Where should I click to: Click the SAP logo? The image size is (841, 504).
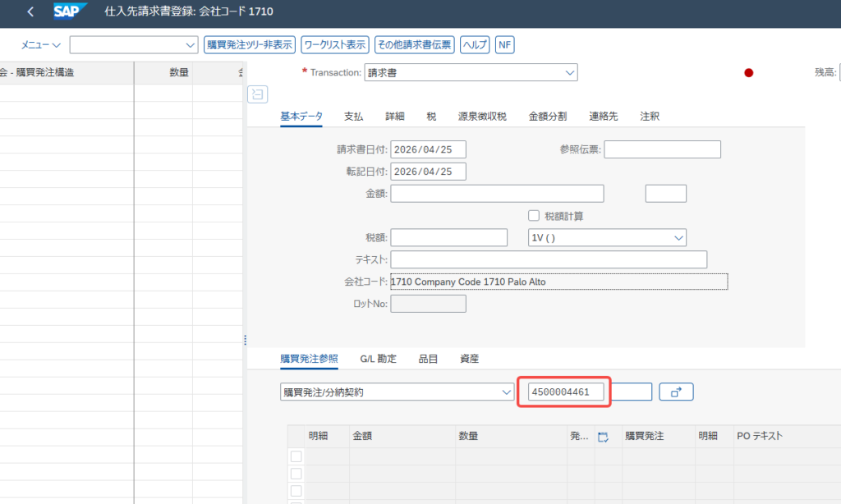click(71, 12)
